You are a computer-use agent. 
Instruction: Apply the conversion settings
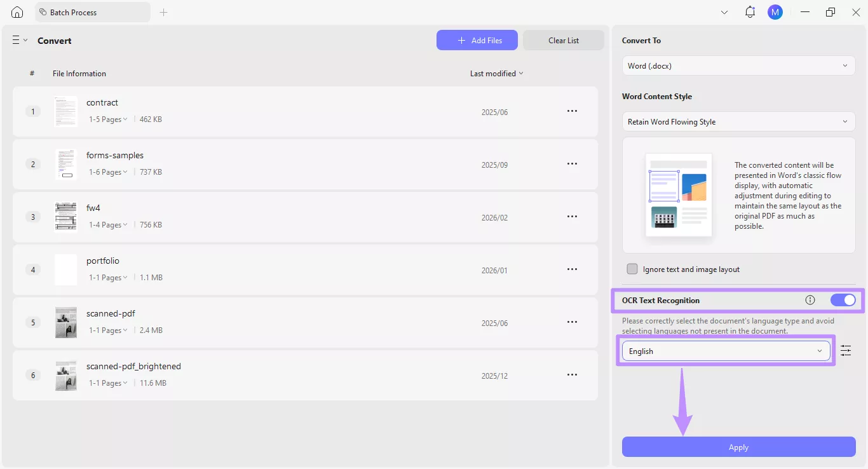pos(738,447)
